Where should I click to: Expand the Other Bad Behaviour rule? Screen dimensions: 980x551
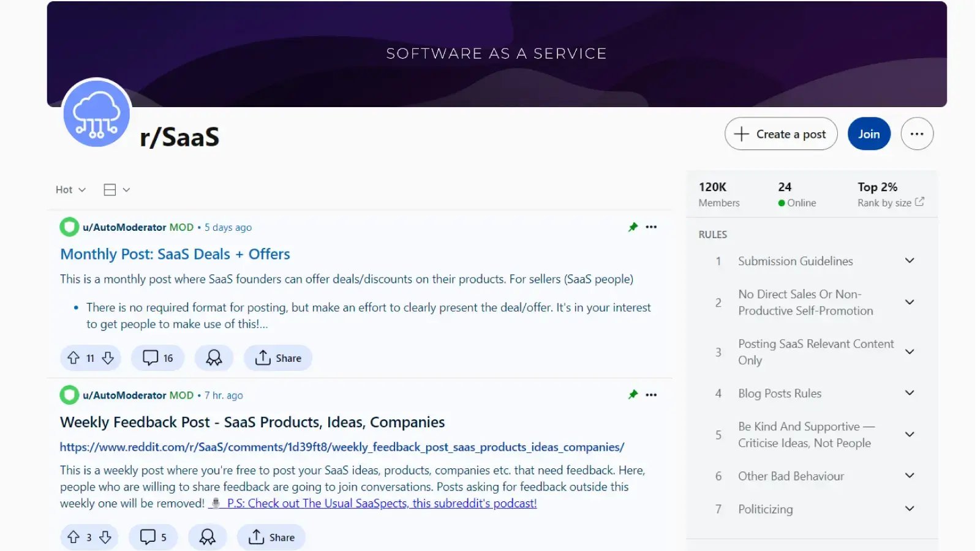tap(910, 476)
